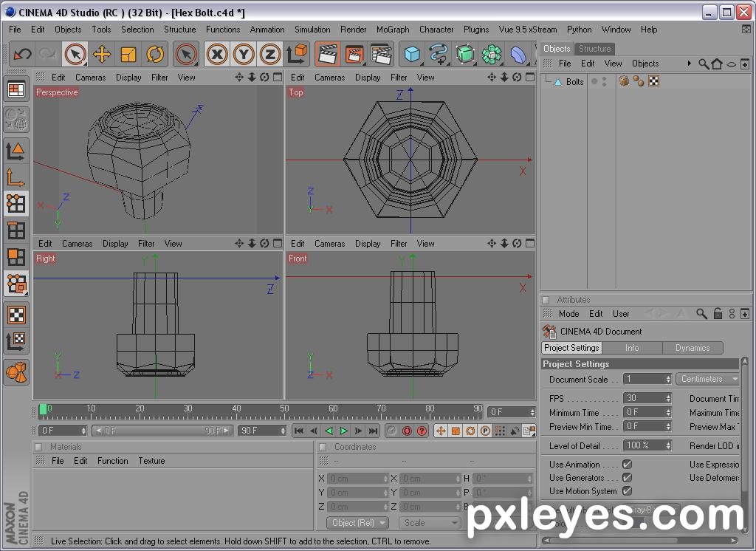This screenshot has height=551, width=756.
Task: Render to Picture Viewer icon
Action: (354, 54)
